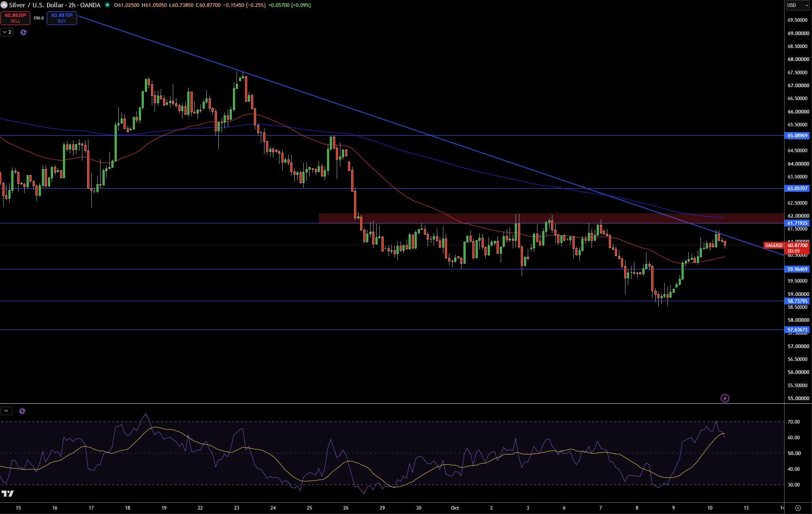Screen dimensions: 812x514
Task: Click the 69.50000 price scale label
Action: coord(798,20)
